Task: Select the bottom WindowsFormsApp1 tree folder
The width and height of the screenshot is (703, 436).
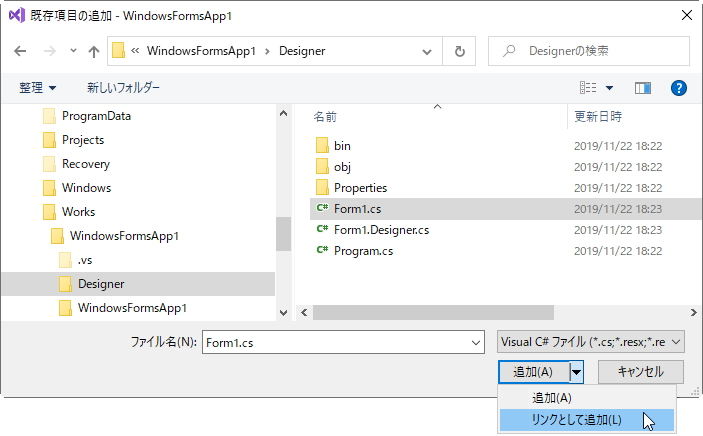Action: click(123, 308)
